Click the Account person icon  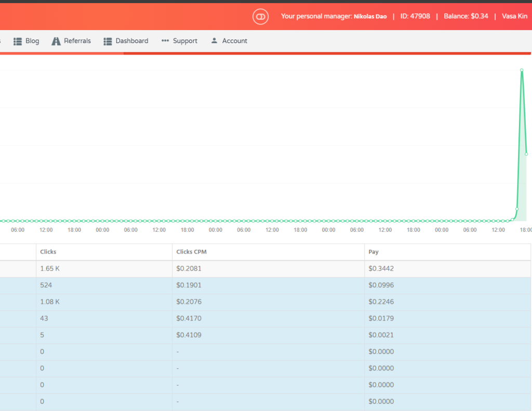click(214, 41)
